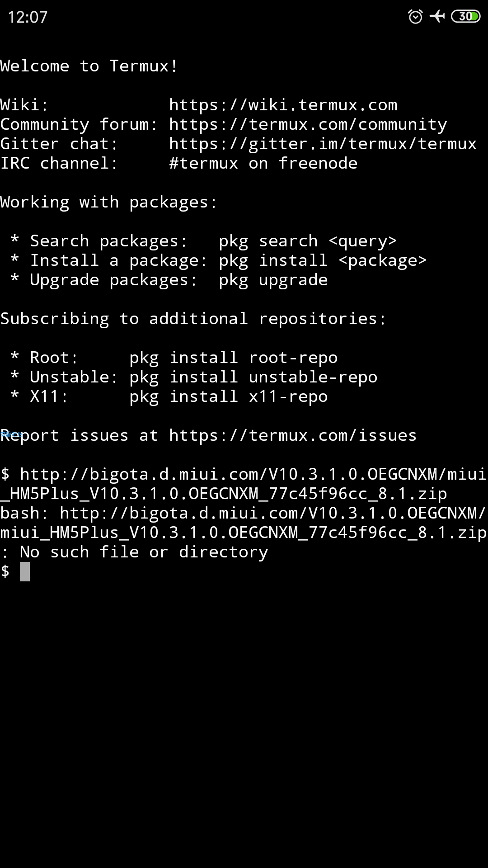Tap the entered bigota.d.miui.com URL command line
Viewport: 488px width, 868px height.
(x=244, y=484)
